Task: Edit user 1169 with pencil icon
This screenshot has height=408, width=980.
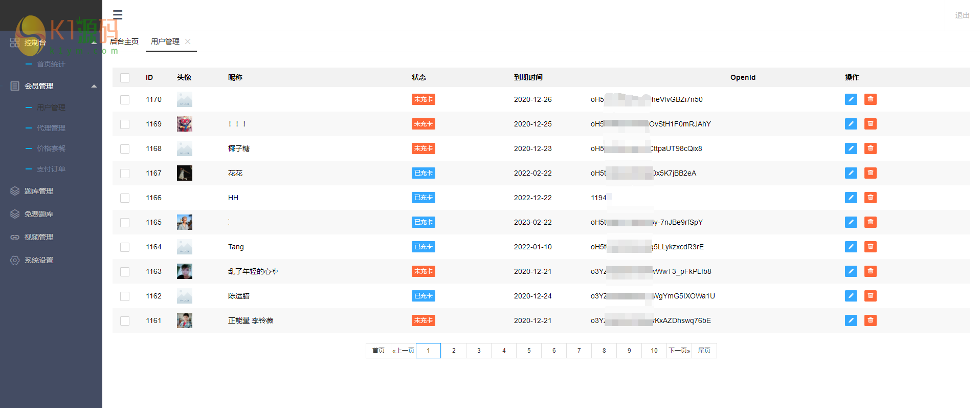Action: (851, 124)
